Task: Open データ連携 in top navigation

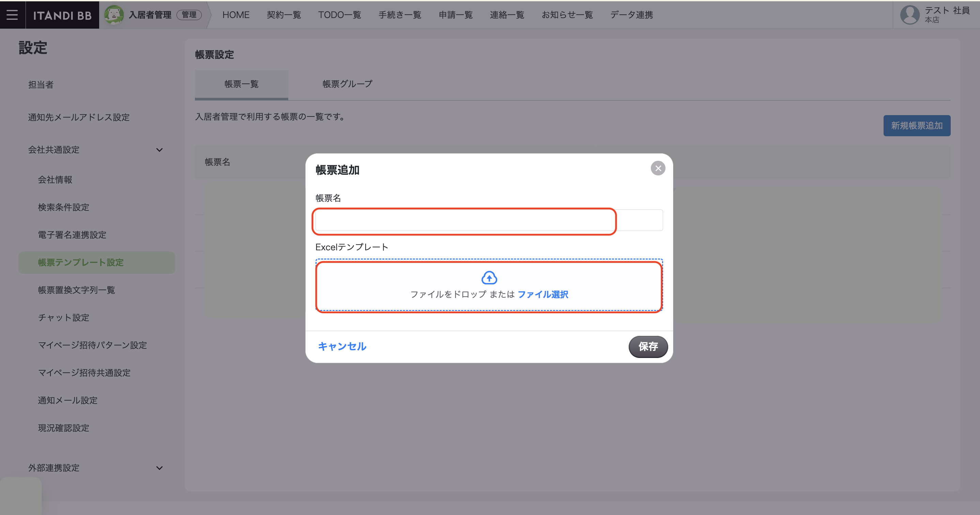Action: pos(631,15)
